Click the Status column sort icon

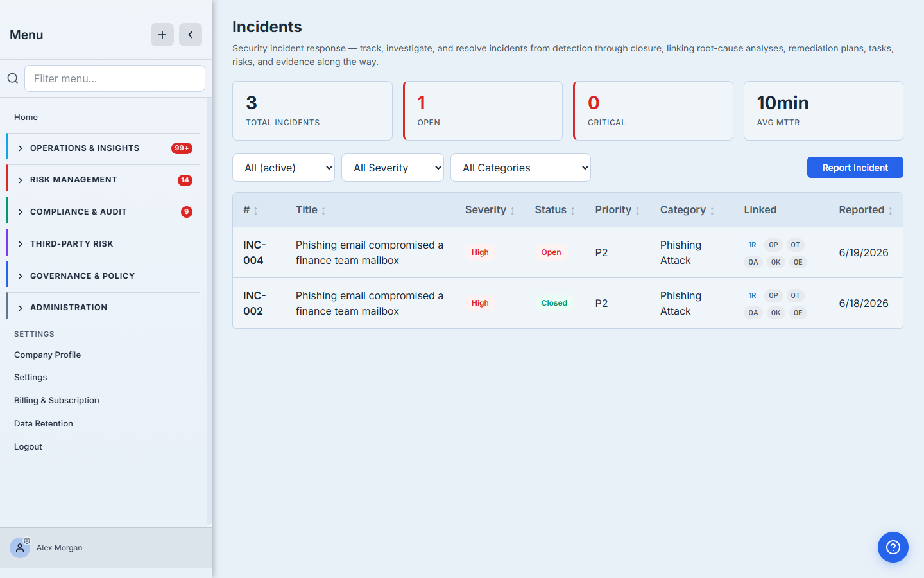(572, 211)
